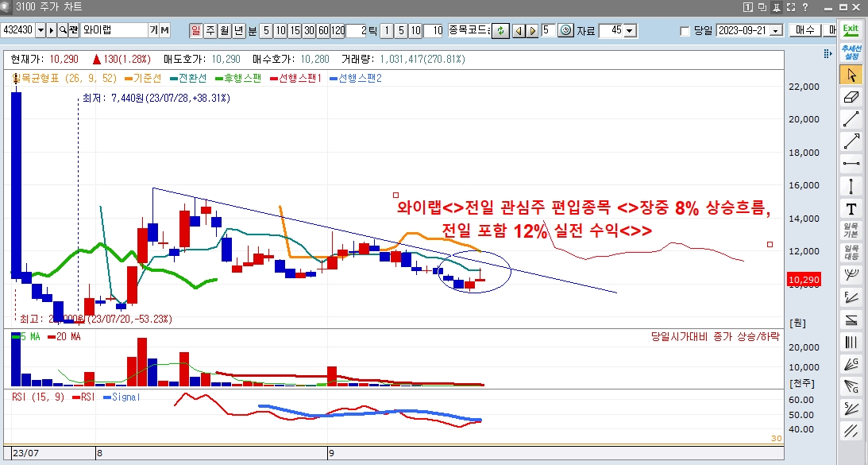
Task: Toggle the 당일 checkbox
Action: (685, 31)
